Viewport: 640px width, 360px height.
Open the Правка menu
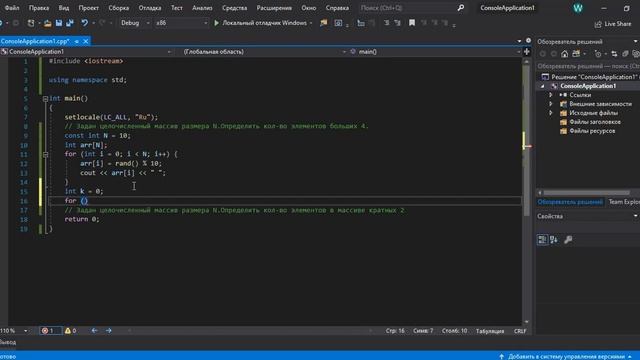39,8
